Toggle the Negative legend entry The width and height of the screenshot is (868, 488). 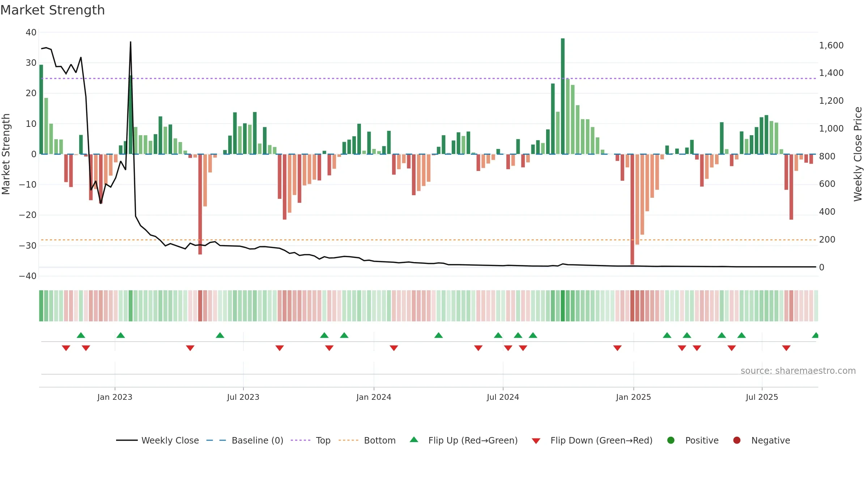761,440
